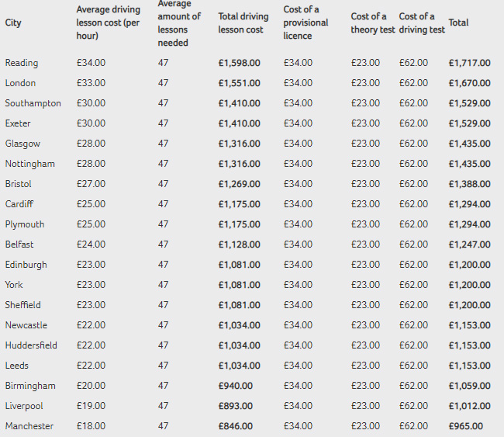Click the Total driving lesson cost header
This screenshot has height=437, width=504.
[x=243, y=23]
